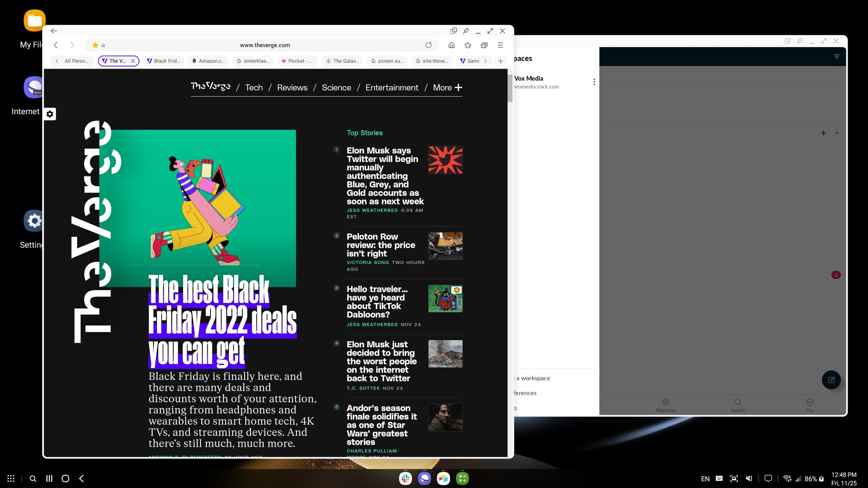Open recent apps button in taskbar
The image size is (868, 488).
49,479
